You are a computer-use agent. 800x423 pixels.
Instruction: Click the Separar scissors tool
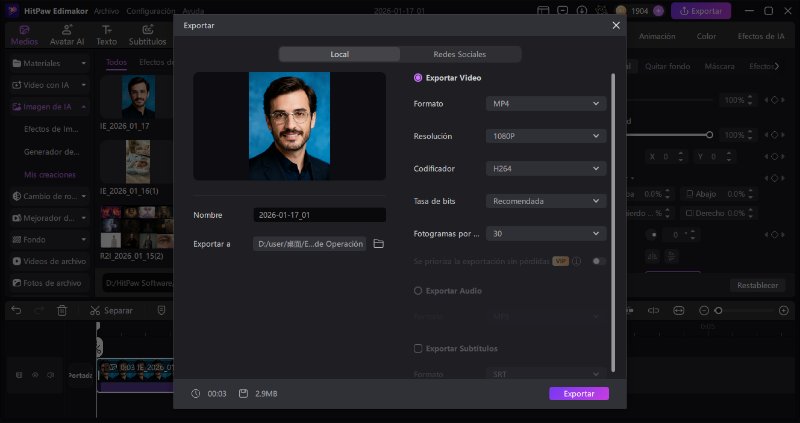pos(111,310)
